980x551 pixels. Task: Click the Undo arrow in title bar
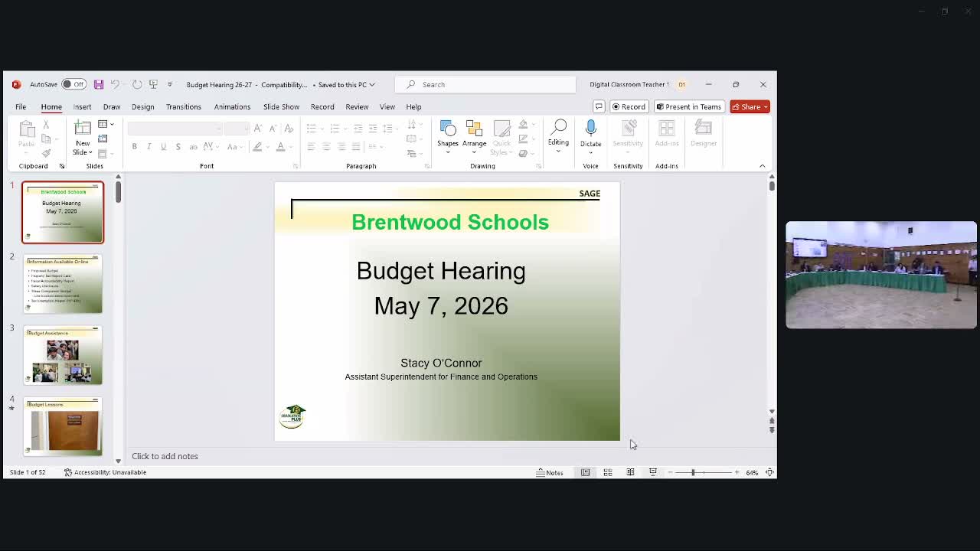[x=115, y=84]
